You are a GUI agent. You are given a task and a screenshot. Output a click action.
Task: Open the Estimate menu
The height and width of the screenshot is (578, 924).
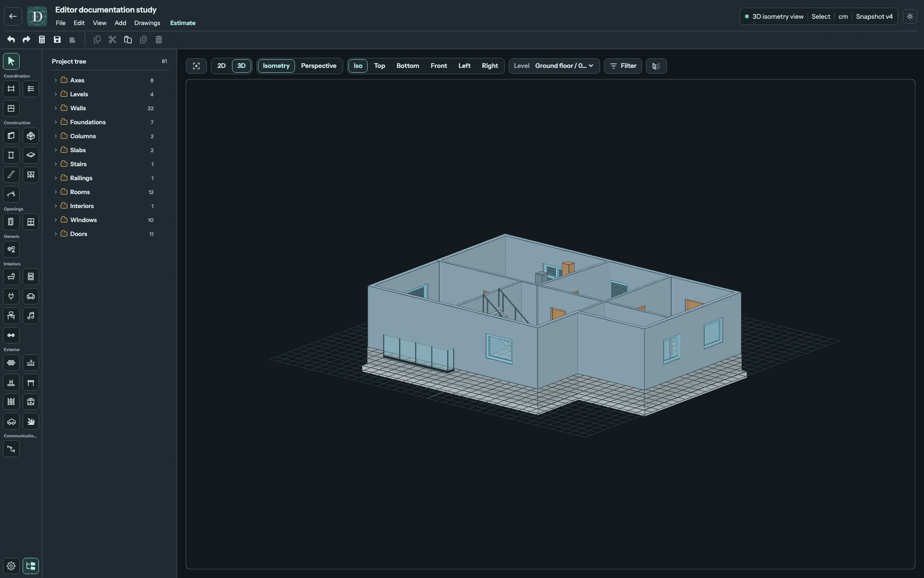[x=183, y=23]
